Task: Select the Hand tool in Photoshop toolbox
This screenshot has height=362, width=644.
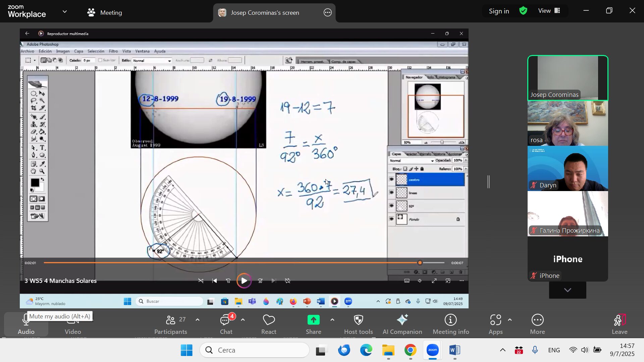Action: (x=34, y=171)
